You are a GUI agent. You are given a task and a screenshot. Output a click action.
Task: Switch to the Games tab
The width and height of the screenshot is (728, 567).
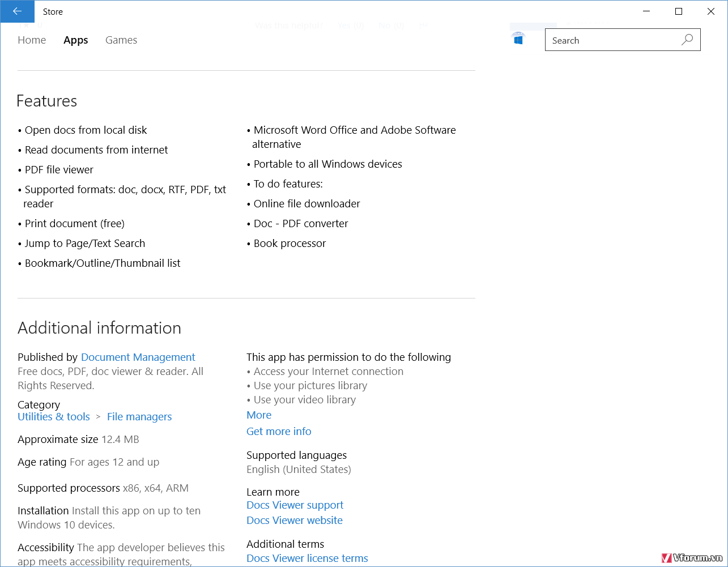(x=121, y=40)
